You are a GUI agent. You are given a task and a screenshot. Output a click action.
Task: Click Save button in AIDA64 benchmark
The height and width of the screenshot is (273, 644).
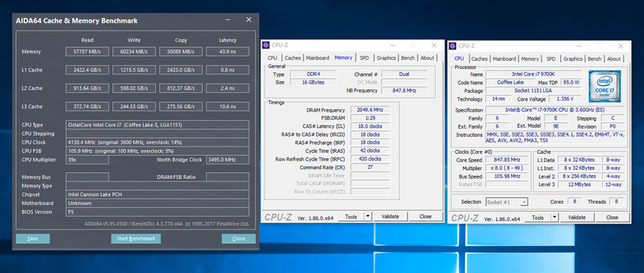(x=33, y=239)
